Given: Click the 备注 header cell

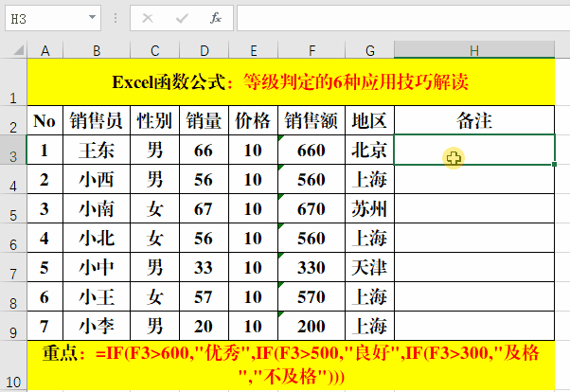Looking at the screenshot, I should pyautogui.click(x=473, y=120).
